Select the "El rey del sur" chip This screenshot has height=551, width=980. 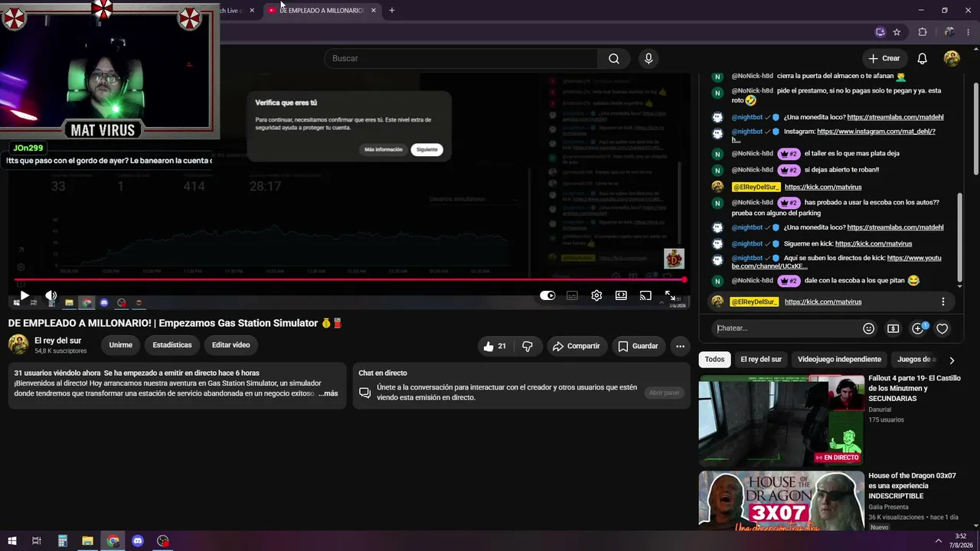[x=761, y=360]
